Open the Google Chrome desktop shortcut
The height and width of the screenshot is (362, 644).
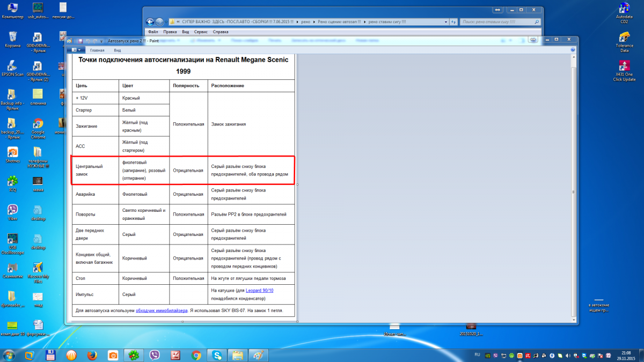(38, 128)
